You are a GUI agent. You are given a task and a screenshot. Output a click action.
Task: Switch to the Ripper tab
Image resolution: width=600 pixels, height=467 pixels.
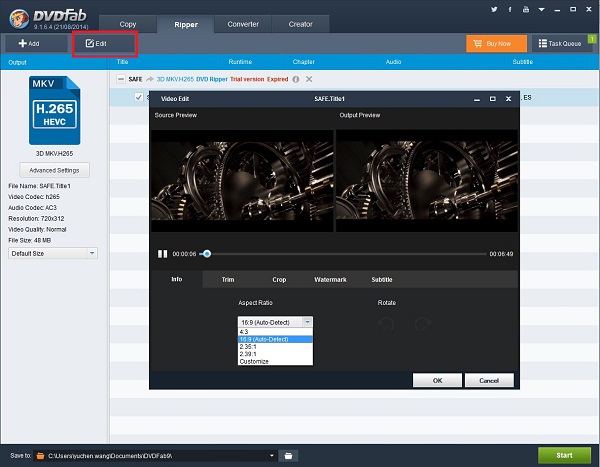click(x=186, y=24)
